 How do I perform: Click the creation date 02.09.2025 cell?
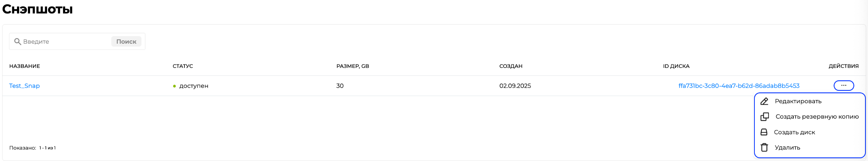click(515, 86)
